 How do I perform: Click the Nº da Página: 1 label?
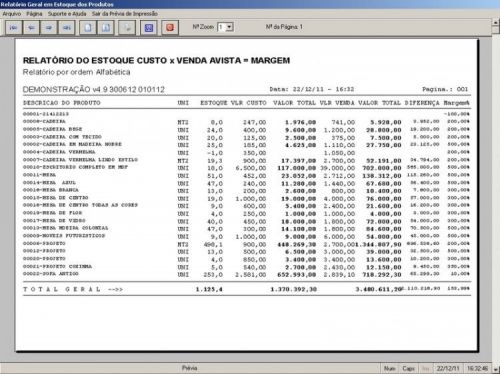[284, 27]
